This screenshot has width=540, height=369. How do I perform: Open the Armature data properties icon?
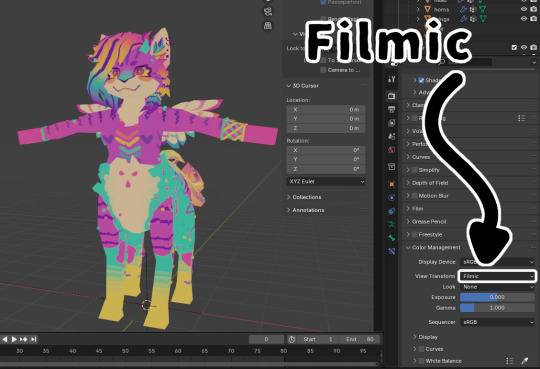point(392,224)
